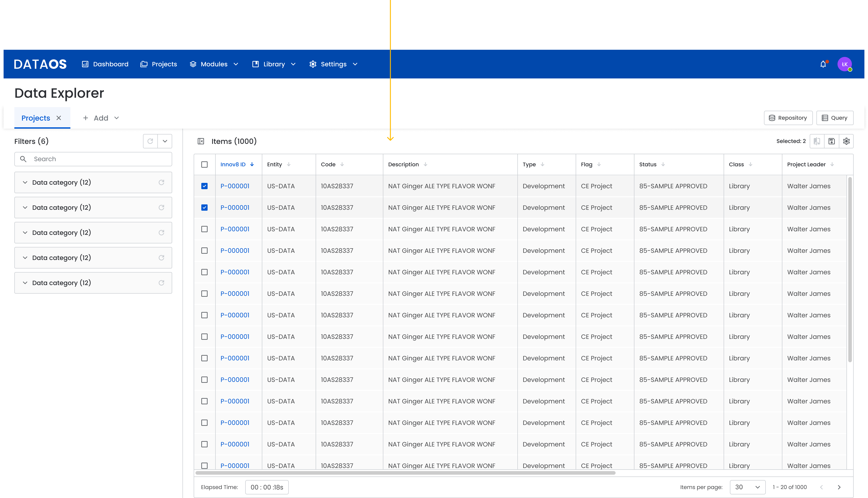Open the Items per page dropdown
This screenshot has width=868, height=498.
pos(747,487)
